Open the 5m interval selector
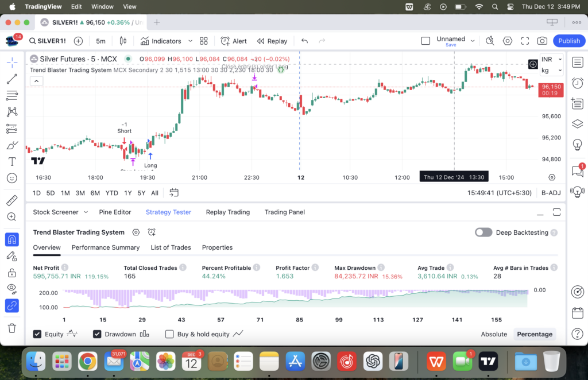The width and height of the screenshot is (588, 380). click(100, 41)
